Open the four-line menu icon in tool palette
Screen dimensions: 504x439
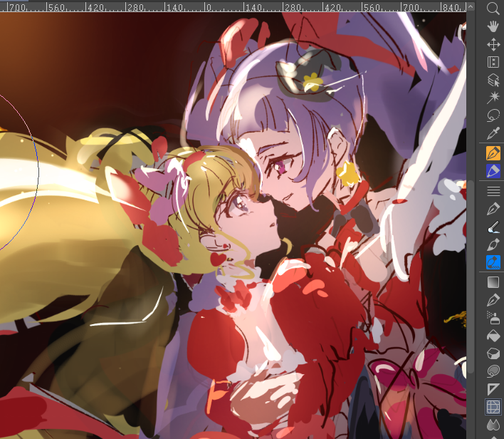point(493,192)
